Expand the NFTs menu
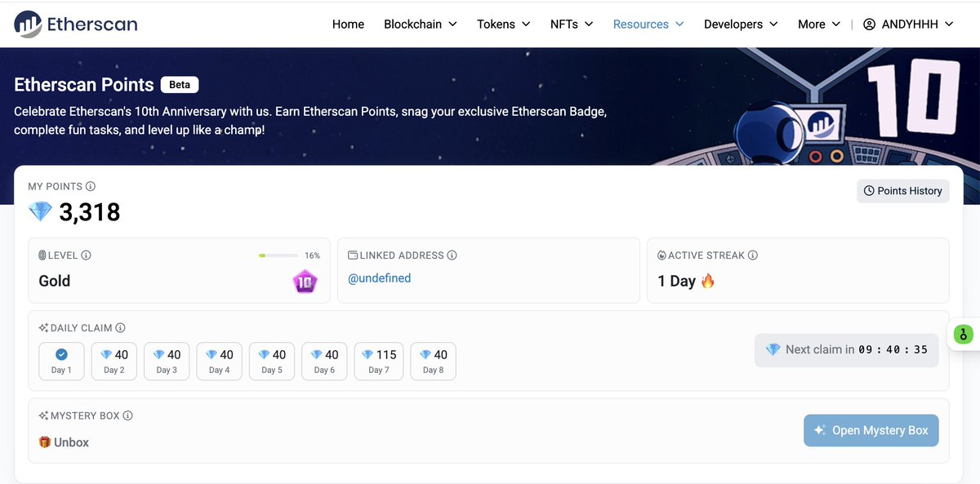This screenshot has height=484, width=980. [x=572, y=24]
